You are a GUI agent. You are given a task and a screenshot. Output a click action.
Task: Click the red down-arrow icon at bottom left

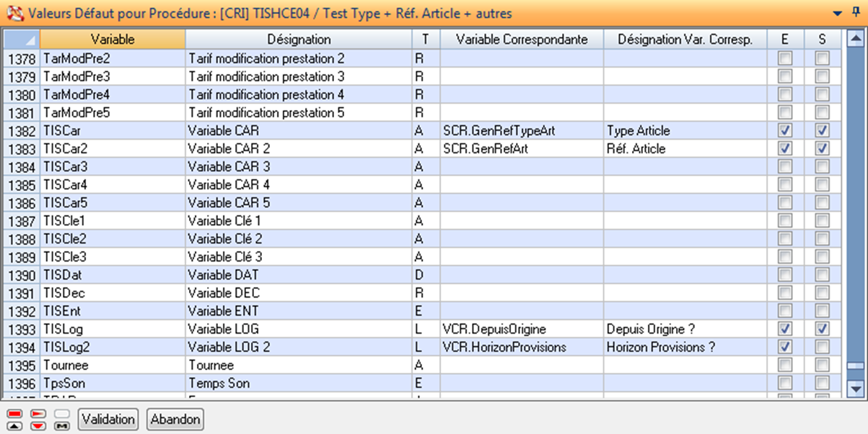click(x=38, y=425)
